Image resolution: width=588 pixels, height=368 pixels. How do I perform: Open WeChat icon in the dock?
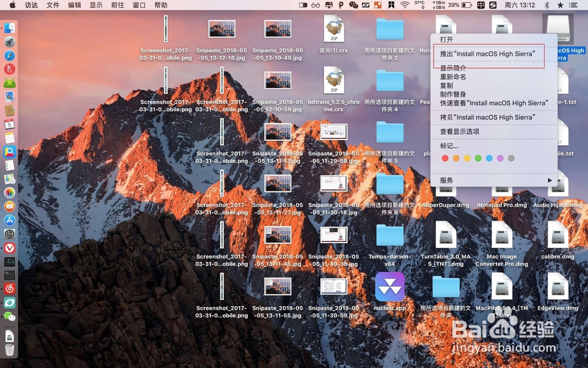point(10,317)
